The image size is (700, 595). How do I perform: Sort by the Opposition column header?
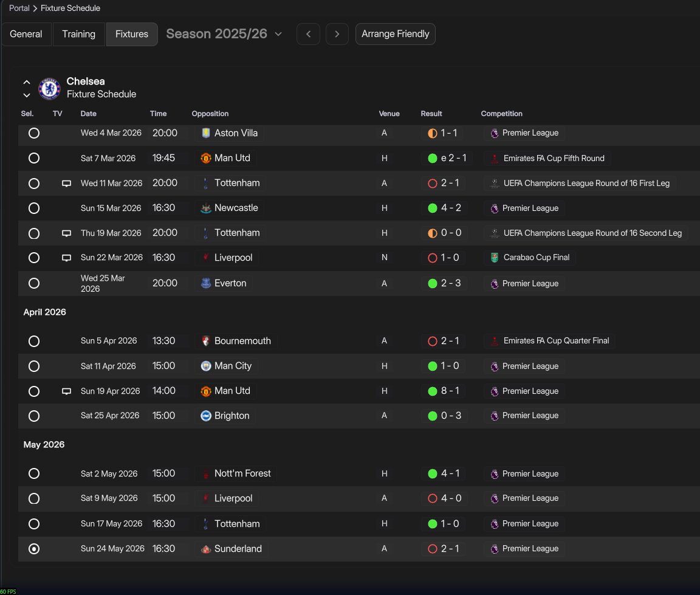click(210, 114)
